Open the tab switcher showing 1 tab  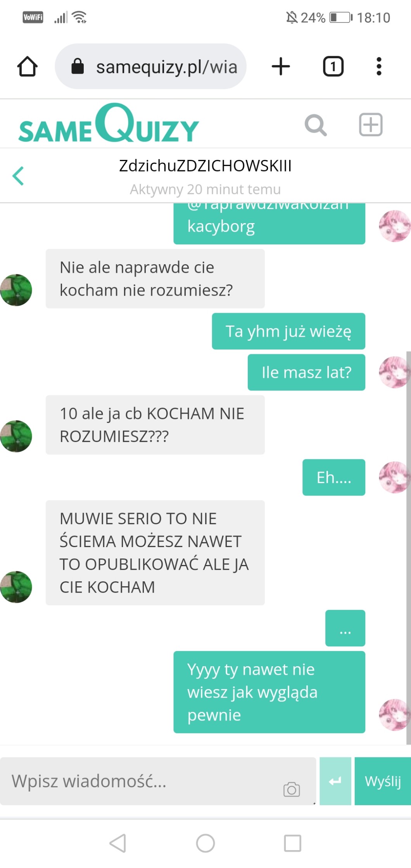point(333,66)
